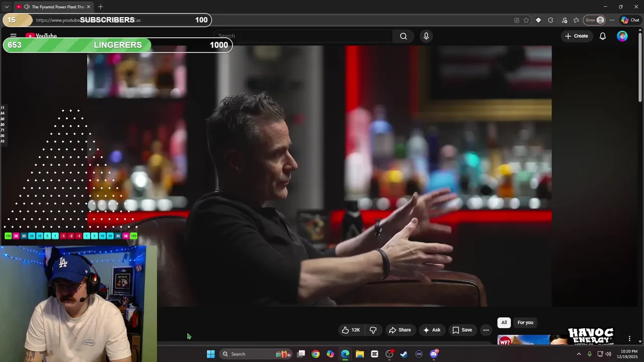644x362 pixels.
Task: Open Steam from the taskbar
Action: tap(404, 354)
